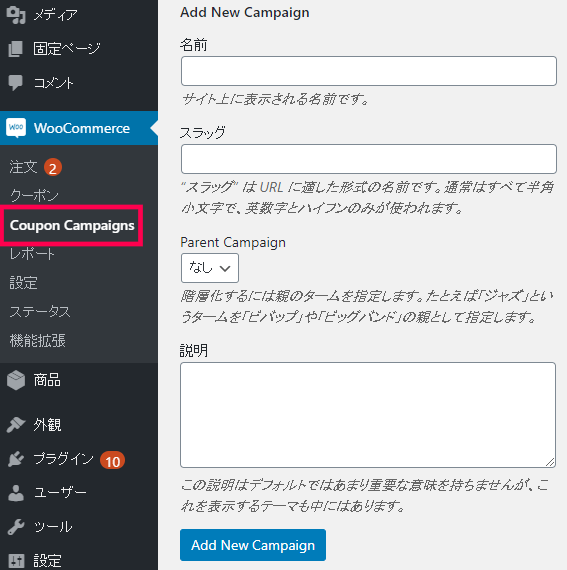Open Coupon Campaigns submenu item

tap(72, 225)
